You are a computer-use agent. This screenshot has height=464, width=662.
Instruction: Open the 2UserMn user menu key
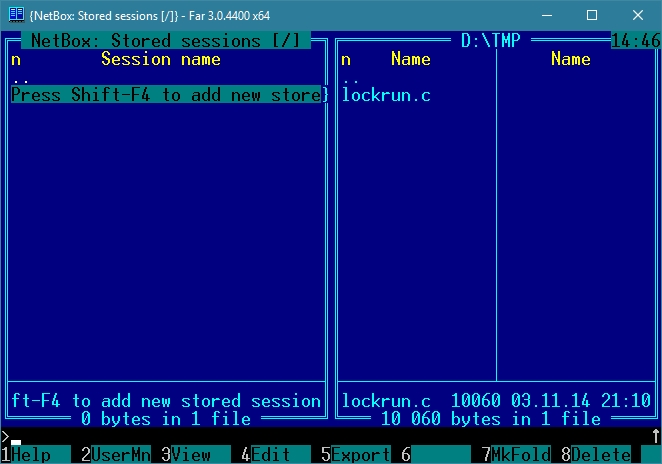point(116,455)
